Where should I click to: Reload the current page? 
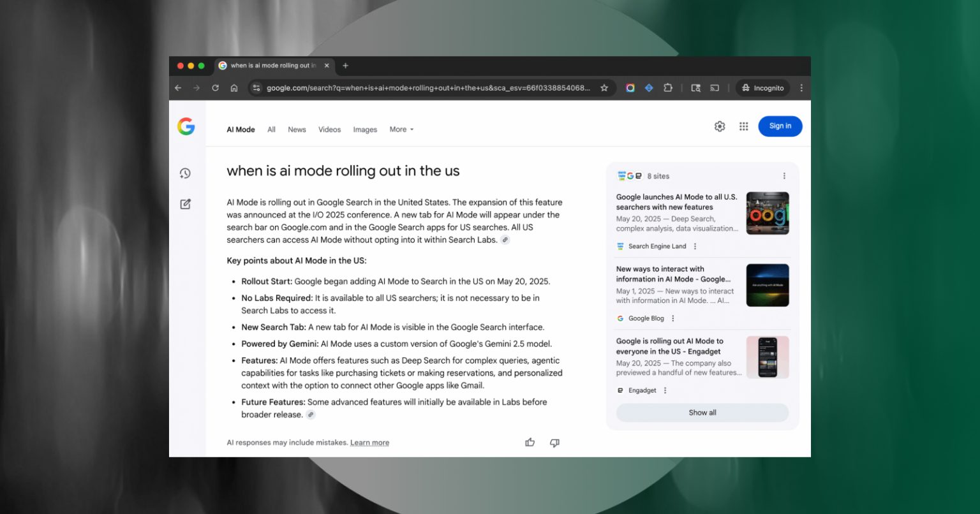point(215,88)
